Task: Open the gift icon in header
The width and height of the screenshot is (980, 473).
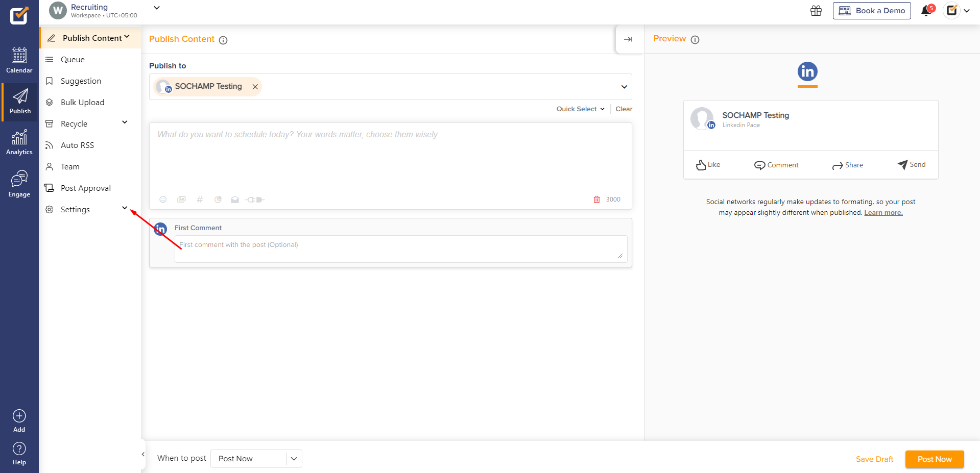Action: tap(816, 11)
